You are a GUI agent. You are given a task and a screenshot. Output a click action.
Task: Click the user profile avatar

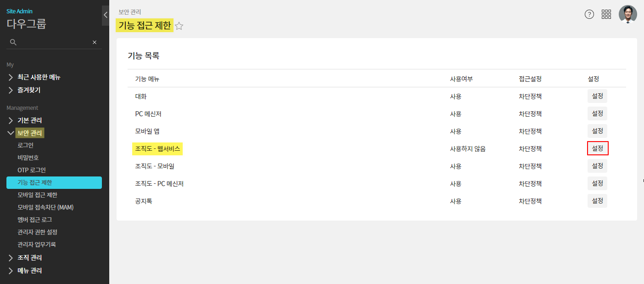click(627, 14)
